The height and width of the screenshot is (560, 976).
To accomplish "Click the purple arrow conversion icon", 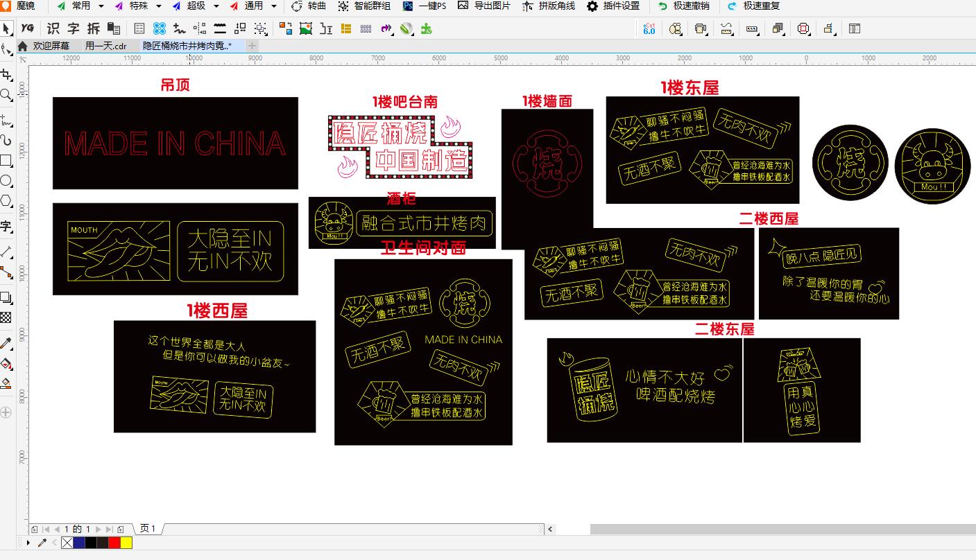I will point(386,28).
